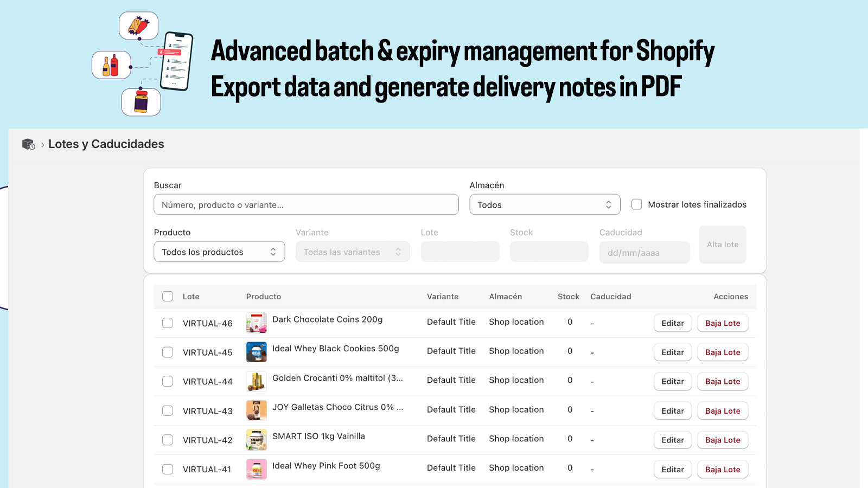
Task: Check the VIRTUAL-46 row checkbox
Action: pyautogui.click(x=168, y=323)
